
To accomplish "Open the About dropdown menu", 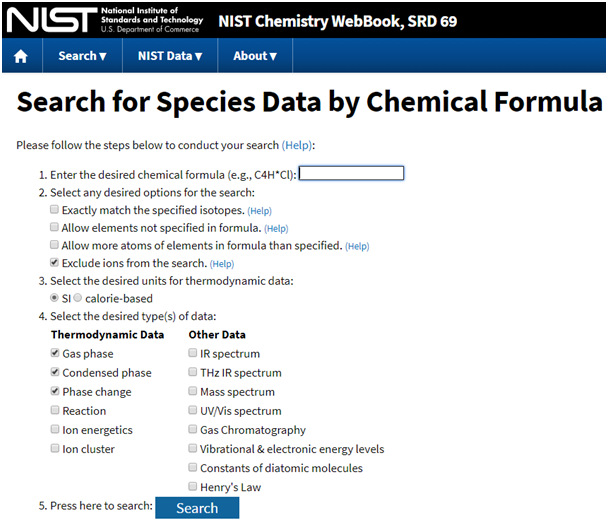I will pos(255,56).
